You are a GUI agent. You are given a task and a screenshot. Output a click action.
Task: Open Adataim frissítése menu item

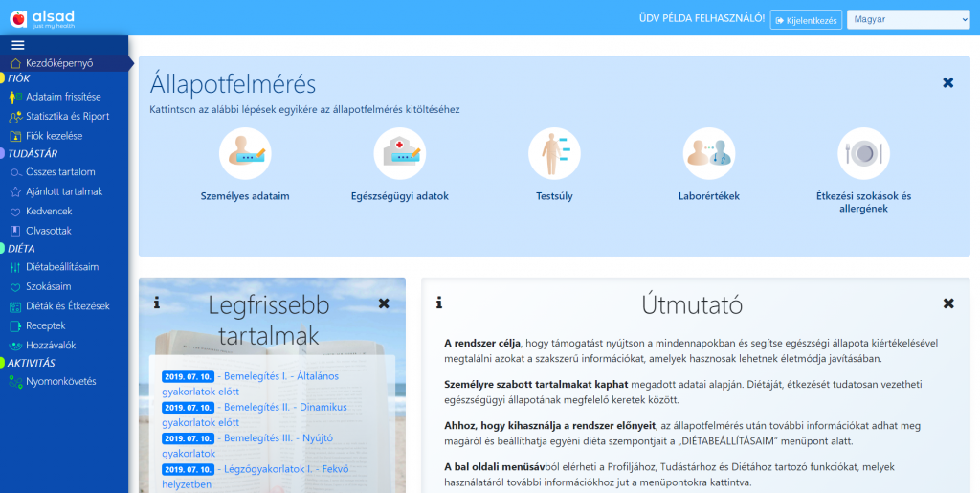coord(64,97)
